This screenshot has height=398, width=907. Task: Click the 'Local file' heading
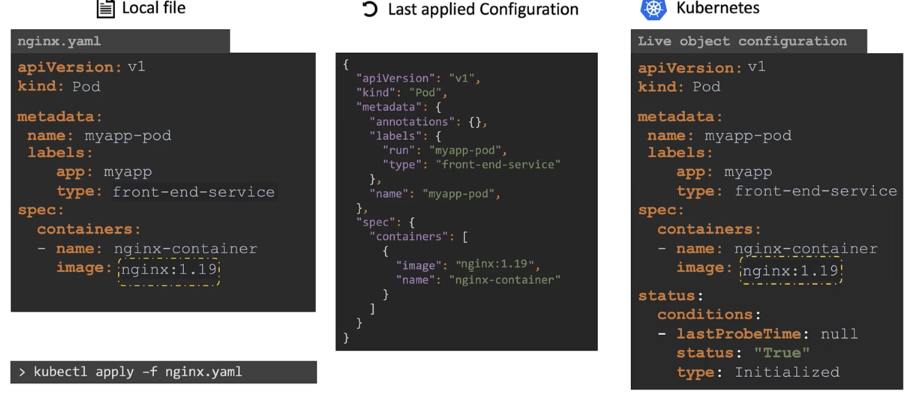click(x=153, y=8)
